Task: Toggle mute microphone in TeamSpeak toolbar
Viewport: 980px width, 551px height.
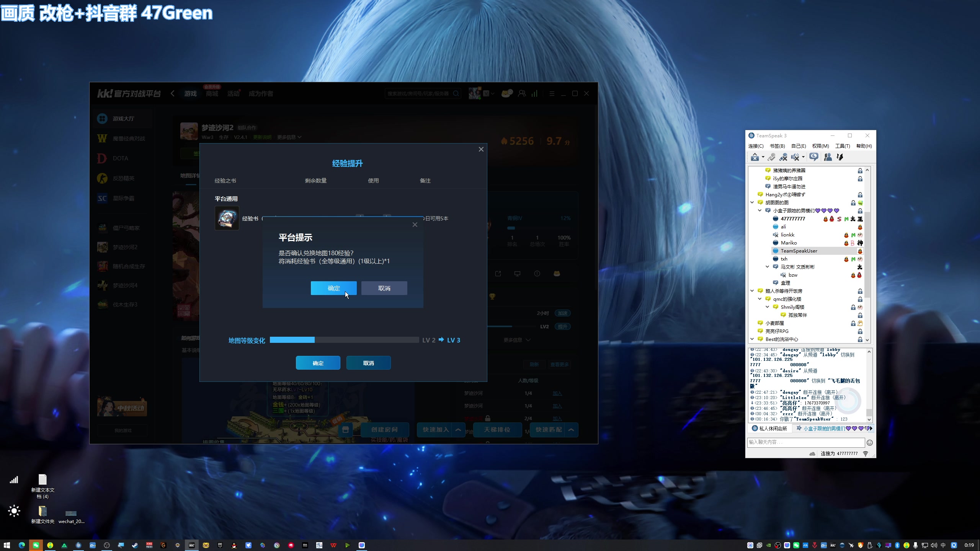Action: pos(783,157)
